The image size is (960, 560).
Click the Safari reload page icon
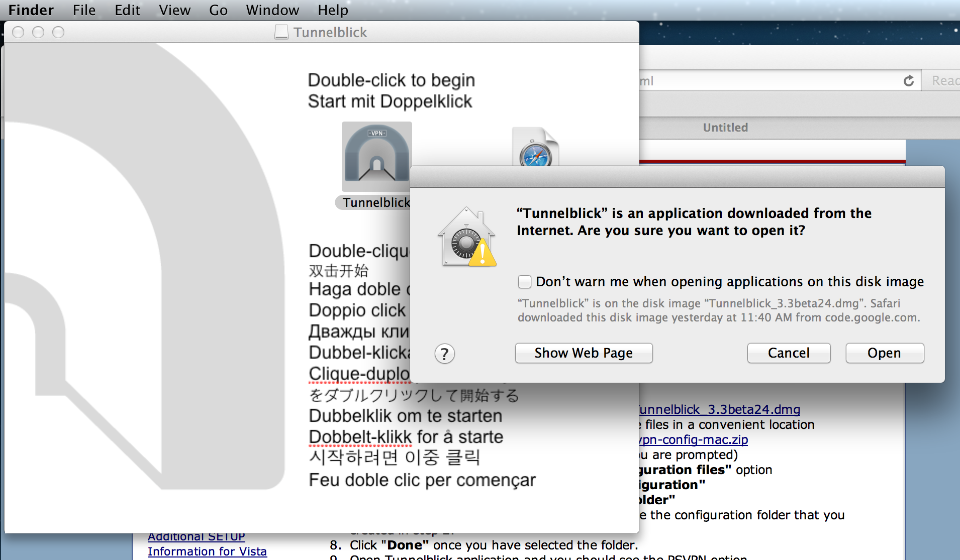[908, 81]
